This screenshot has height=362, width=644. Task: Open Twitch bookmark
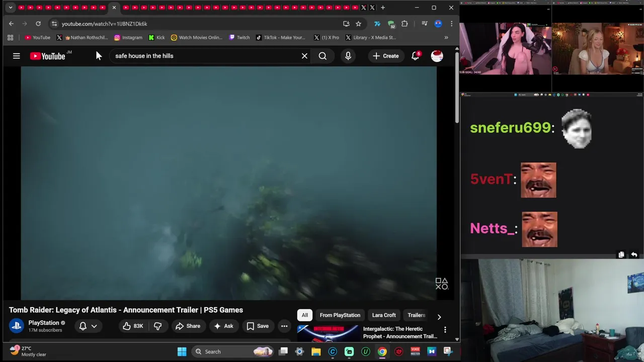tap(239, 37)
